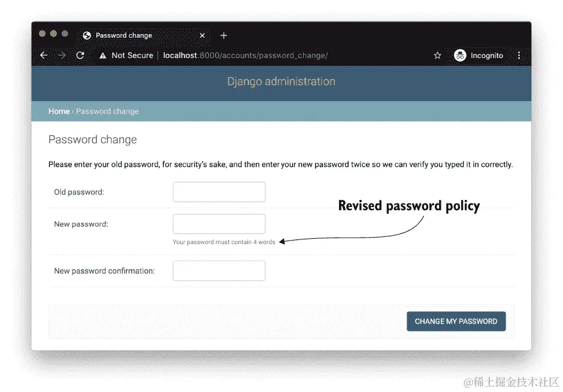Viewport: 563px width, 392px height.
Task: Click the browser forward arrow
Action: tap(62, 55)
